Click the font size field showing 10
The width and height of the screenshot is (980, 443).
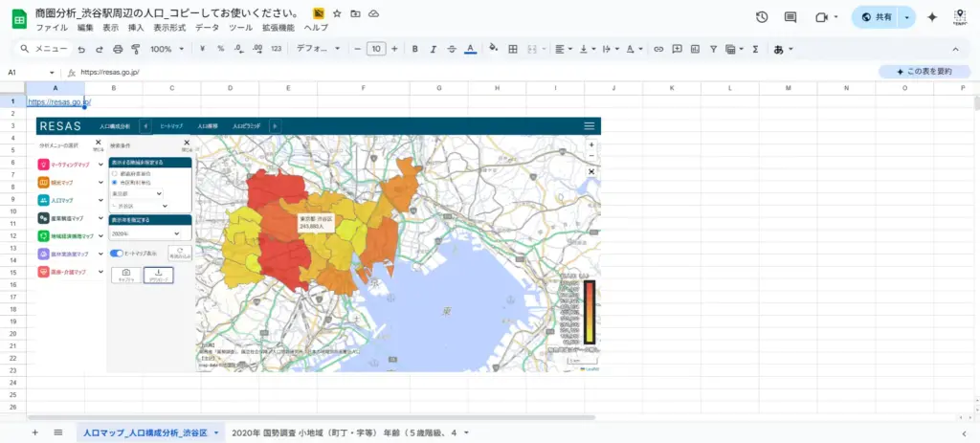(376, 49)
